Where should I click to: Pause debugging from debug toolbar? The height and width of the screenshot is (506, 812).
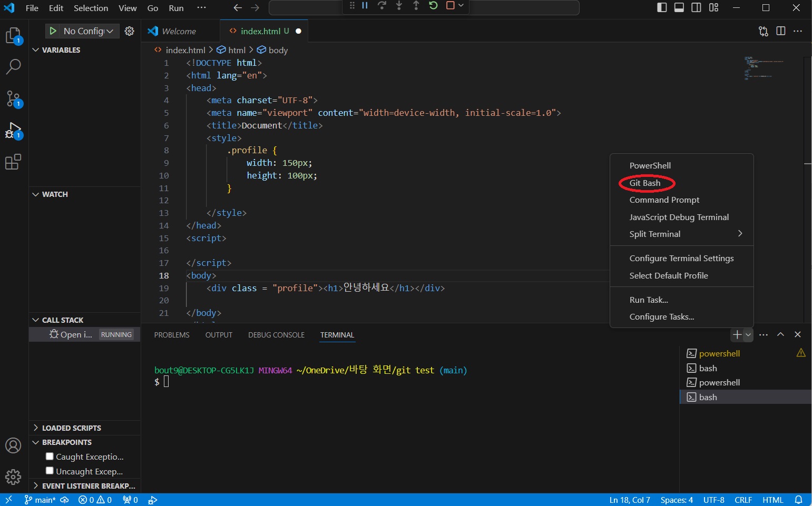(x=365, y=6)
